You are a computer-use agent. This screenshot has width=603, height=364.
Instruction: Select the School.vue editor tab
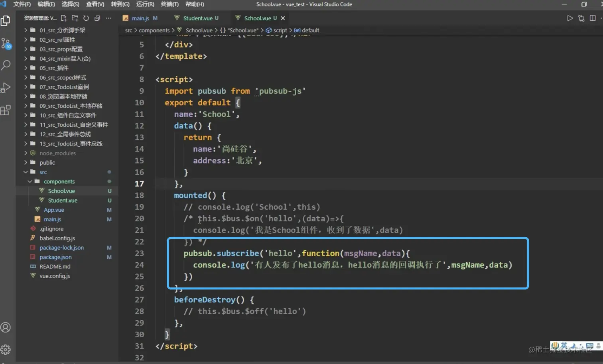(257, 18)
